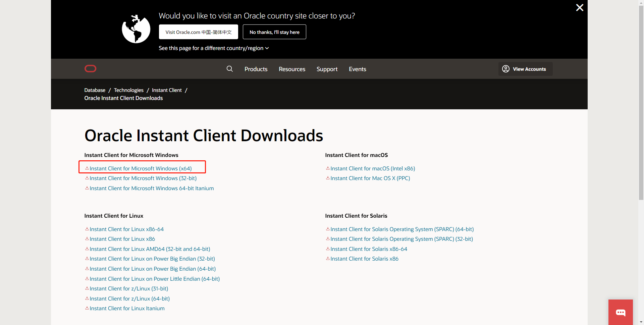Go to Instant Client breadcrumb

click(x=167, y=90)
